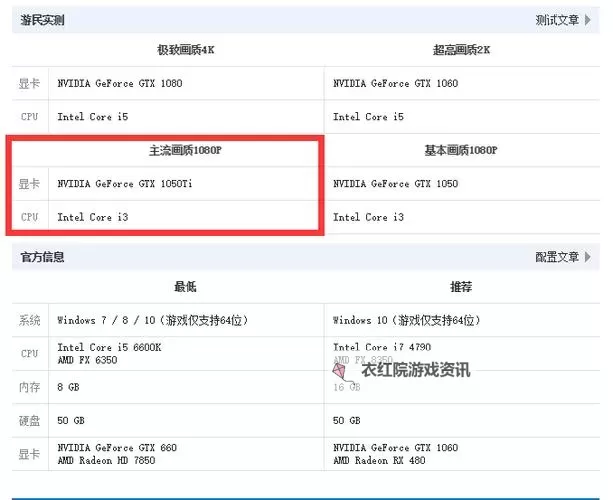
Task: Click the 显卡 label beside GTX 1080
Action: coord(30,83)
